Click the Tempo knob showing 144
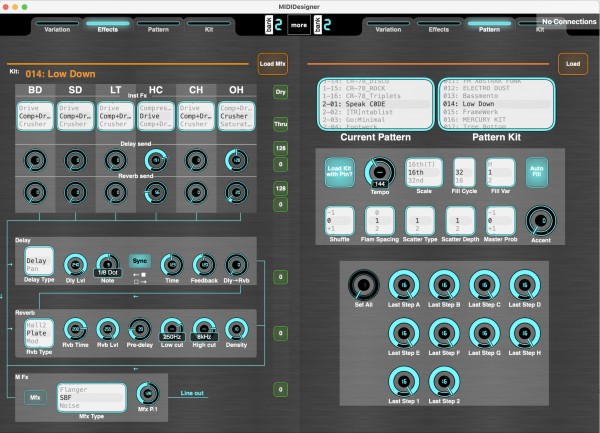Screen dimensions: 600x433 click(380, 173)
